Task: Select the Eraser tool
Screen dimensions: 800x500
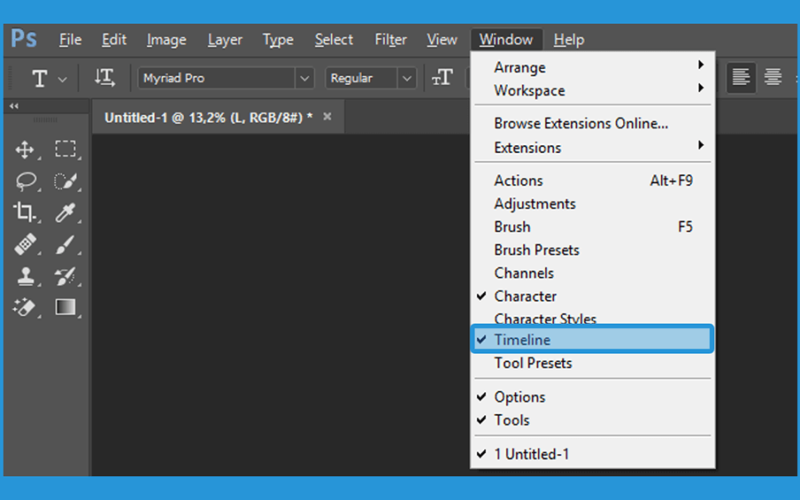Action: click(x=24, y=307)
